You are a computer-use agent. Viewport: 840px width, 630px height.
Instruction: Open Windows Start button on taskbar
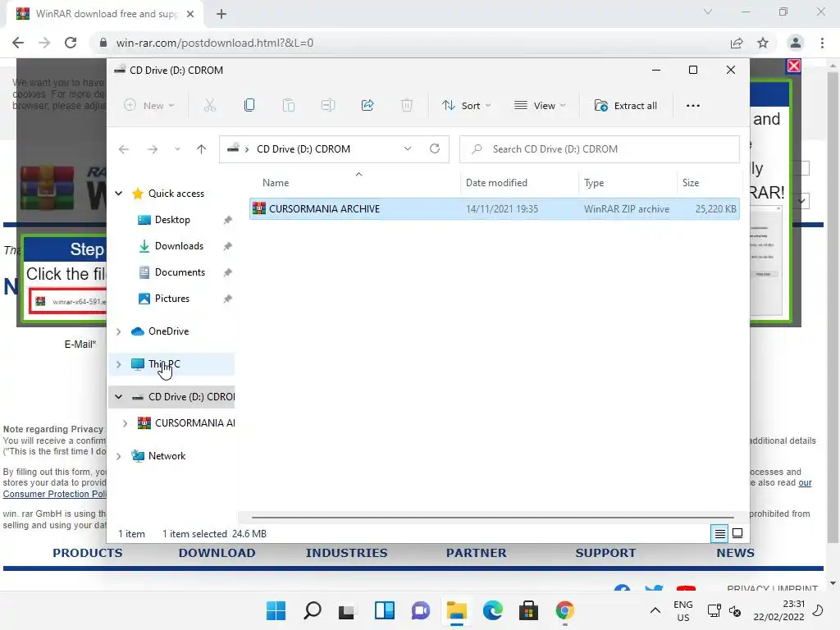276,610
